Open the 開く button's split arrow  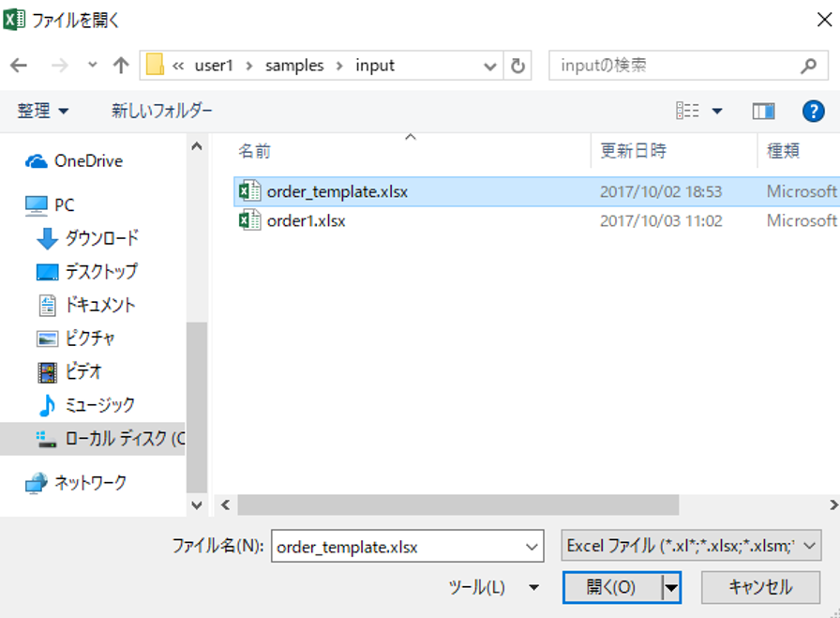coord(670,587)
